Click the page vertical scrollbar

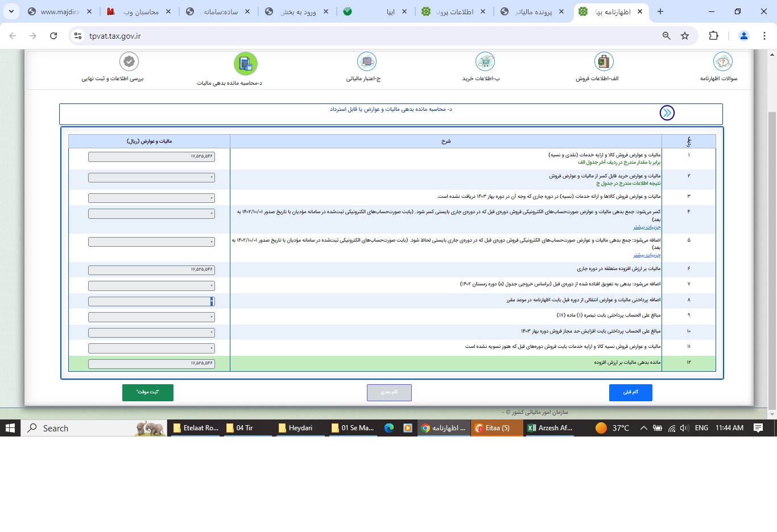click(772, 227)
